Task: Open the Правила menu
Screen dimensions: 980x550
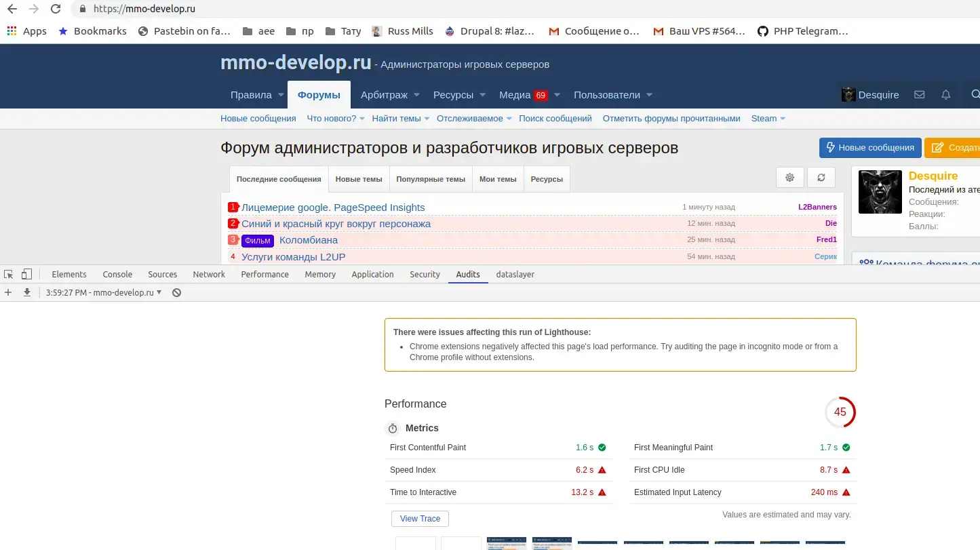Action: pyautogui.click(x=251, y=95)
